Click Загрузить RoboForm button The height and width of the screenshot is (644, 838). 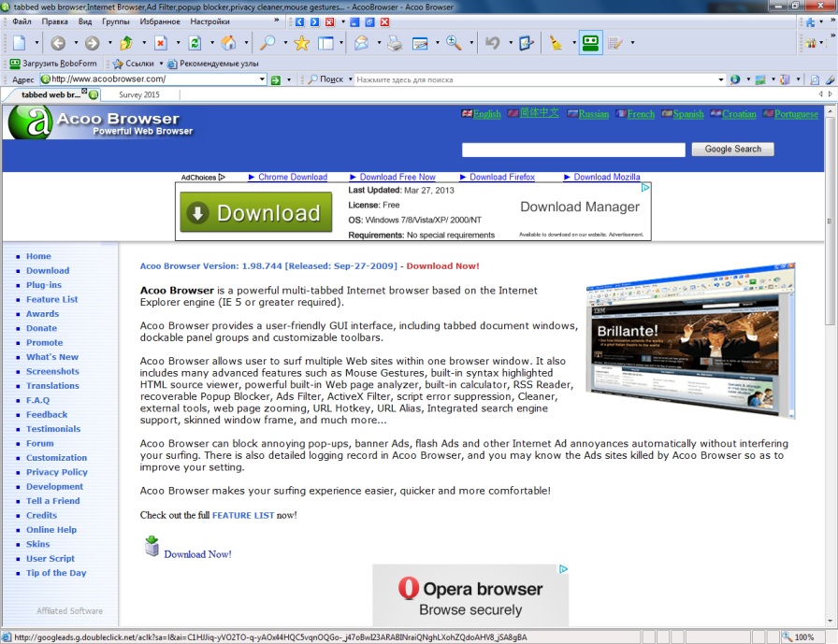click(x=53, y=64)
